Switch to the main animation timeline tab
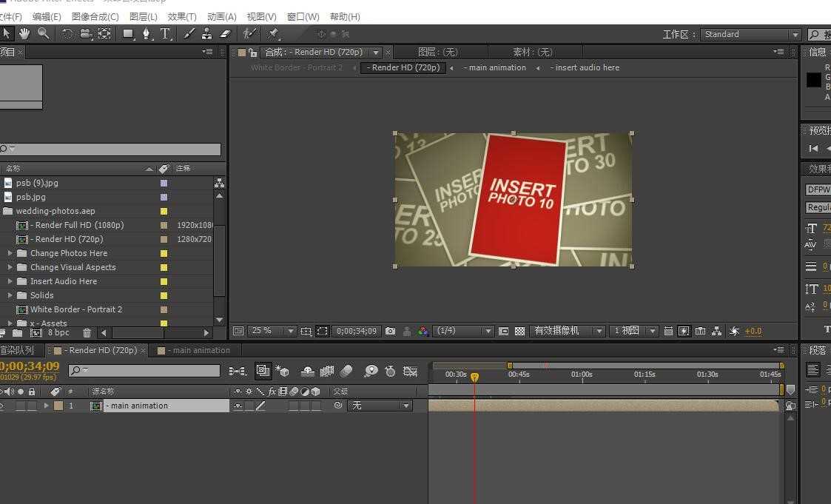 click(x=195, y=350)
